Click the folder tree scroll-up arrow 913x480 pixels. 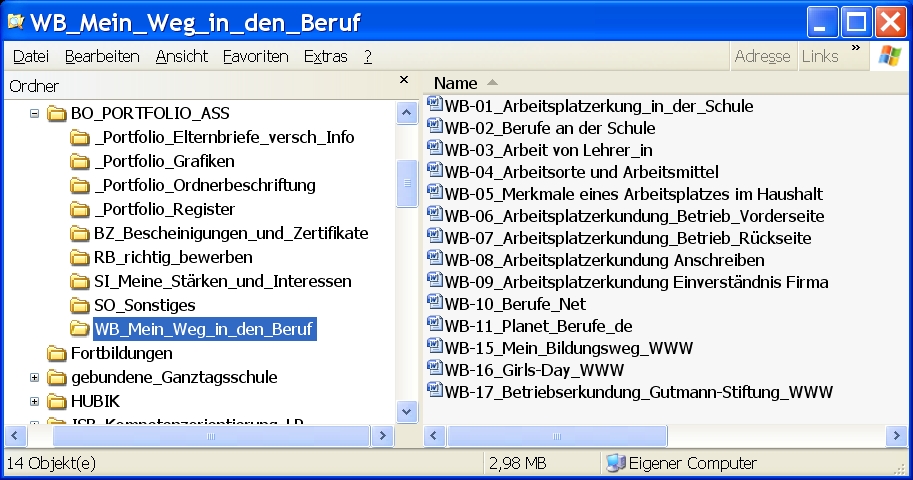(407, 113)
